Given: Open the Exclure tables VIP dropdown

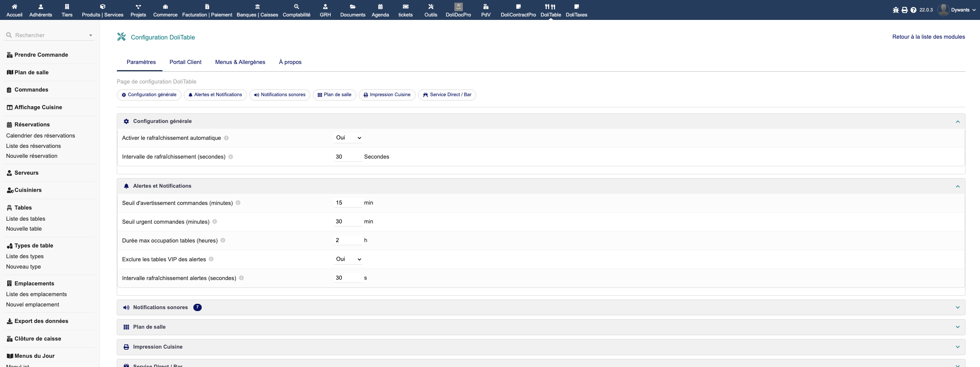Looking at the screenshot, I should pyautogui.click(x=348, y=259).
